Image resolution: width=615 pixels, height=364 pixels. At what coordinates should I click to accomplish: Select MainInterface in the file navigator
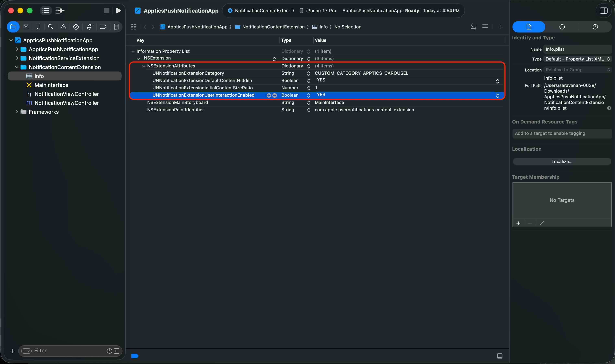[51, 85]
